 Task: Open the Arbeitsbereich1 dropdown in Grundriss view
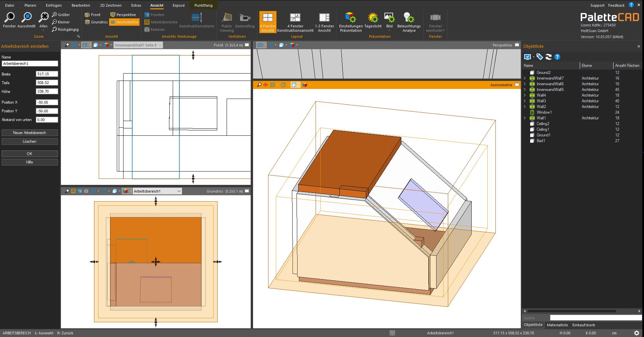click(x=179, y=191)
